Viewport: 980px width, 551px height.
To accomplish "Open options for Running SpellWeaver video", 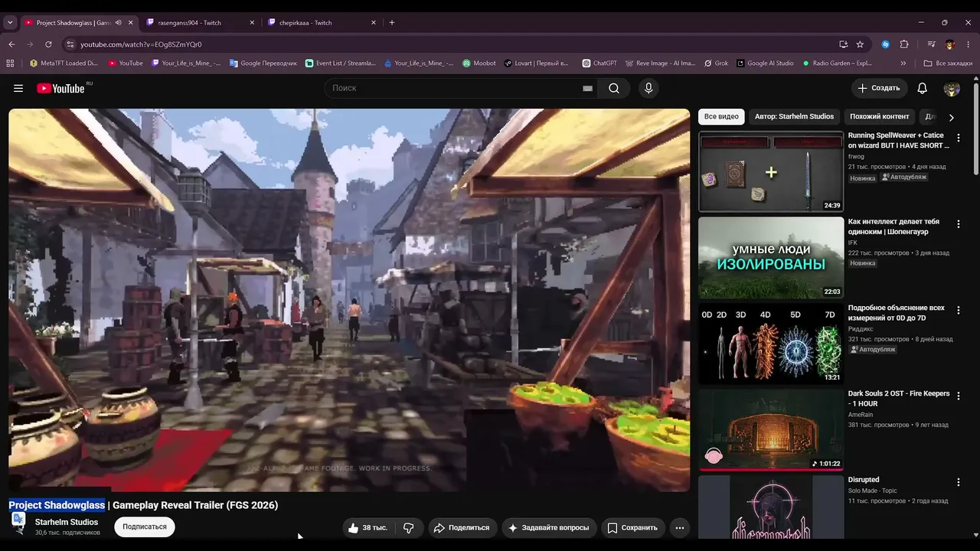I will point(958,138).
